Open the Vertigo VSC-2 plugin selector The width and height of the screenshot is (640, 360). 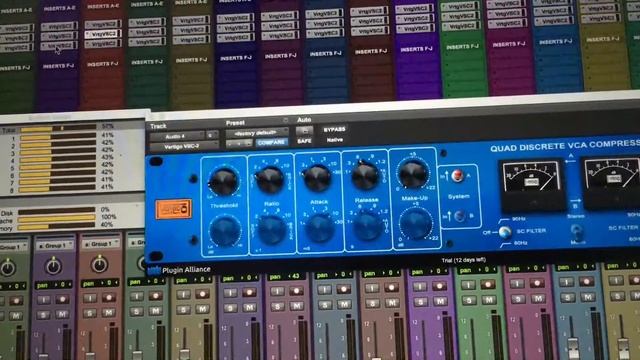click(184, 146)
